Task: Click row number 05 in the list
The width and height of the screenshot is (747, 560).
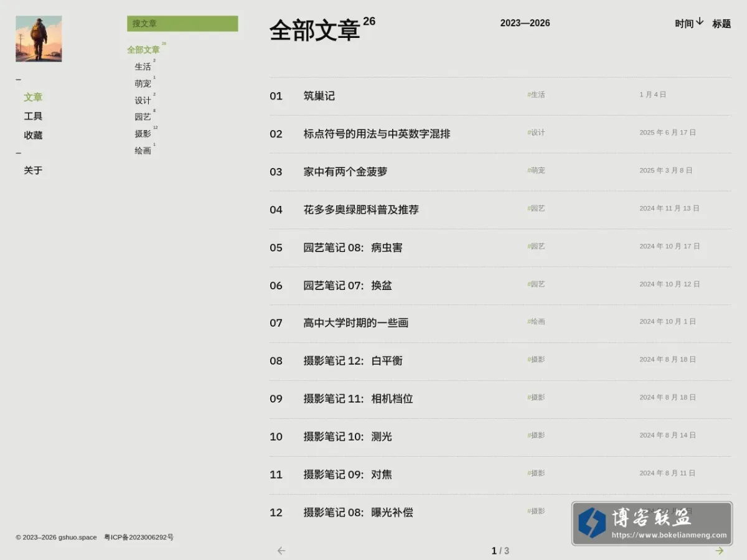Action: [276, 248]
